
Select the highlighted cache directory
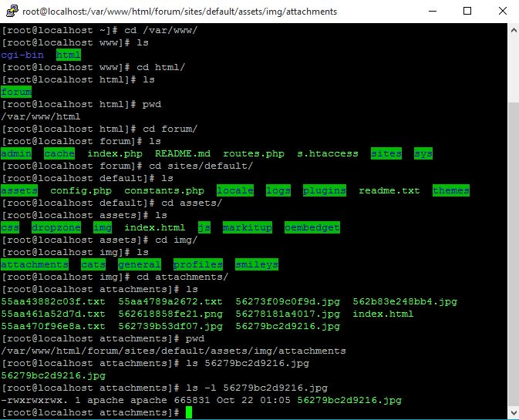59,153
